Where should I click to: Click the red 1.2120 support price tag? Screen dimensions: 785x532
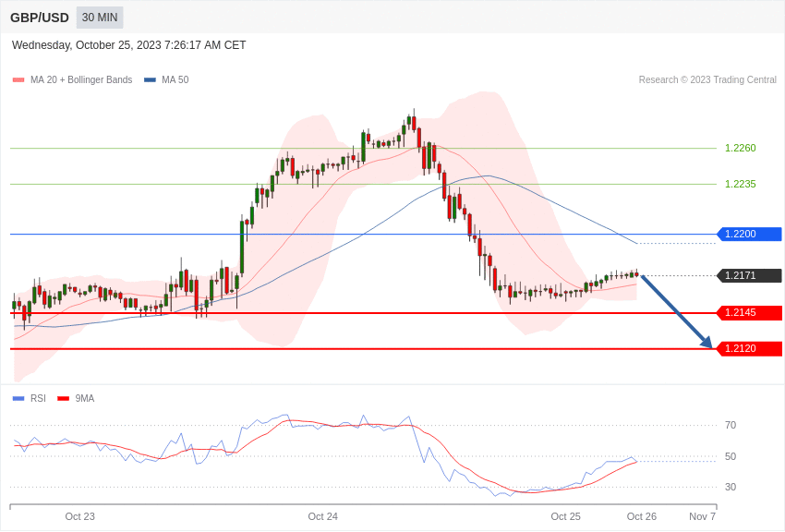750,348
